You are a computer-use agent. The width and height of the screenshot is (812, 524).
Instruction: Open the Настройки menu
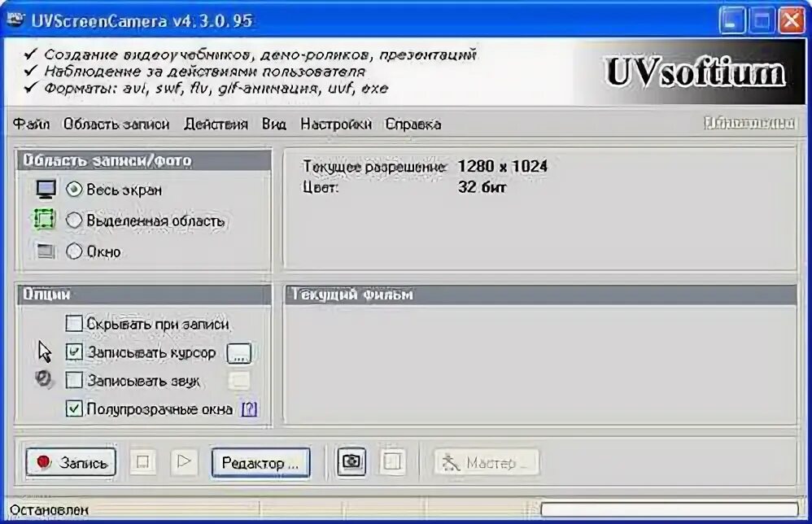[336, 124]
